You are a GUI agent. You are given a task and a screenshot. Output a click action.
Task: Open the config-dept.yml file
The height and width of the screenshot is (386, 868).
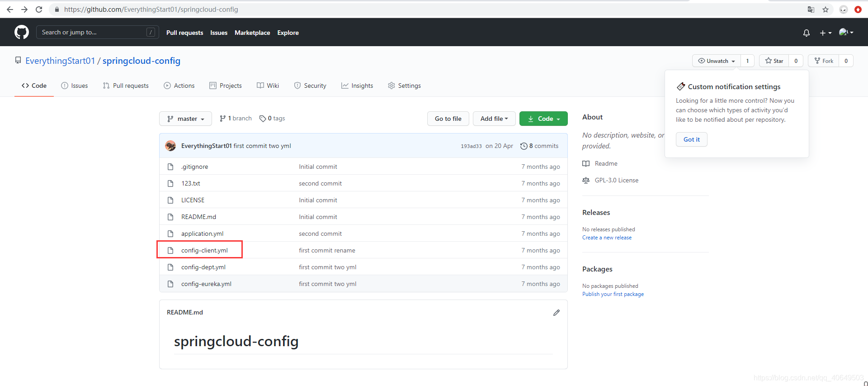tap(203, 267)
